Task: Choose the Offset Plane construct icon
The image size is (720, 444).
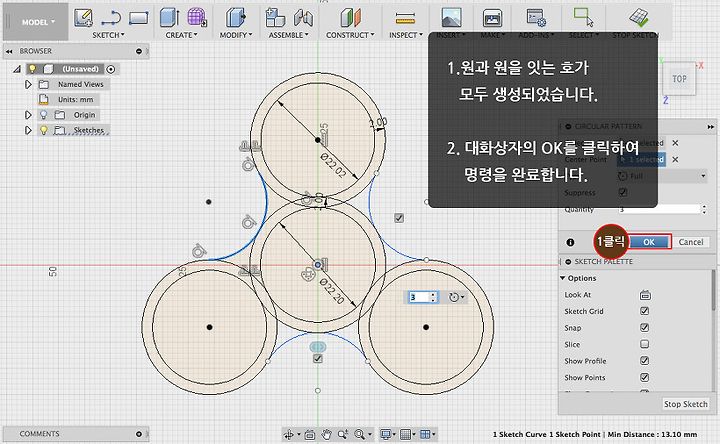Action: click(351, 18)
